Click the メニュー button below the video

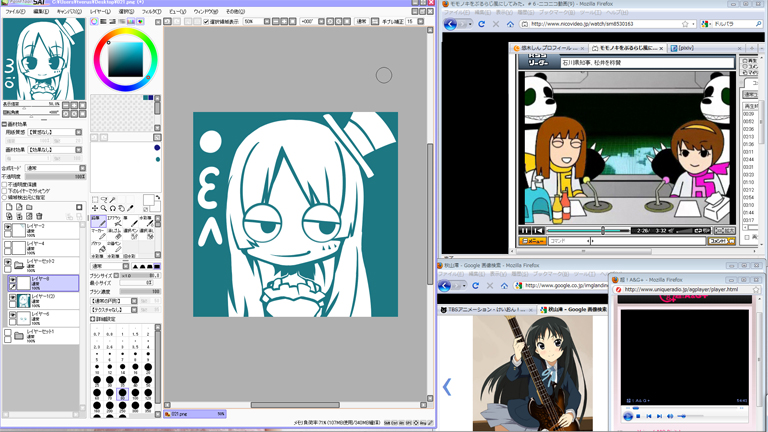click(x=532, y=241)
